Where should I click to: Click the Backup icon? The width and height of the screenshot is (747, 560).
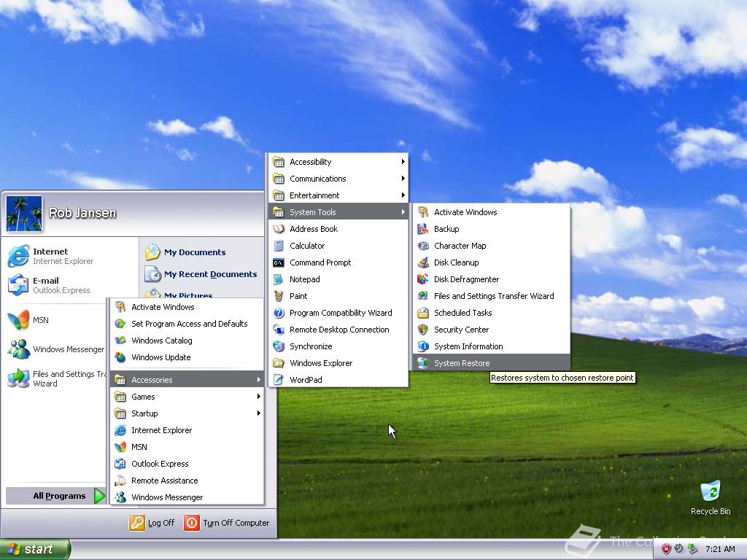[x=422, y=229]
